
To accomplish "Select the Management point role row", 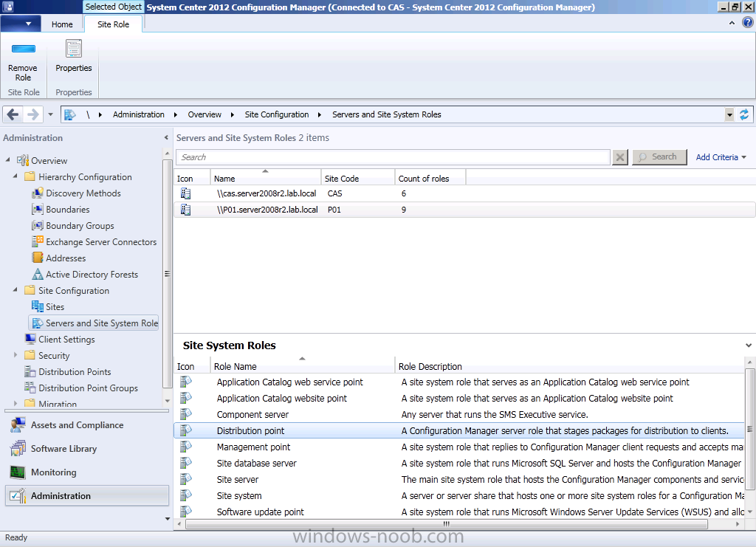I will pos(459,447).
